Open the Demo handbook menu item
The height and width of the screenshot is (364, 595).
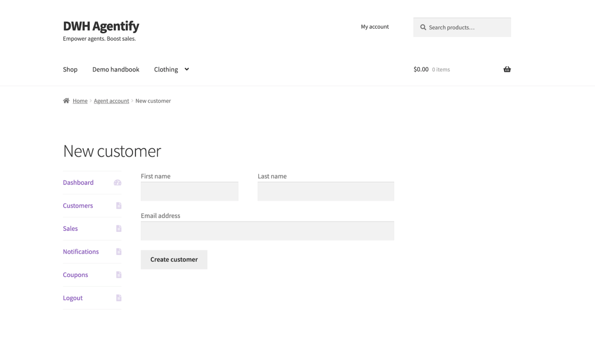pyautogui.click(x=116, y=69)
